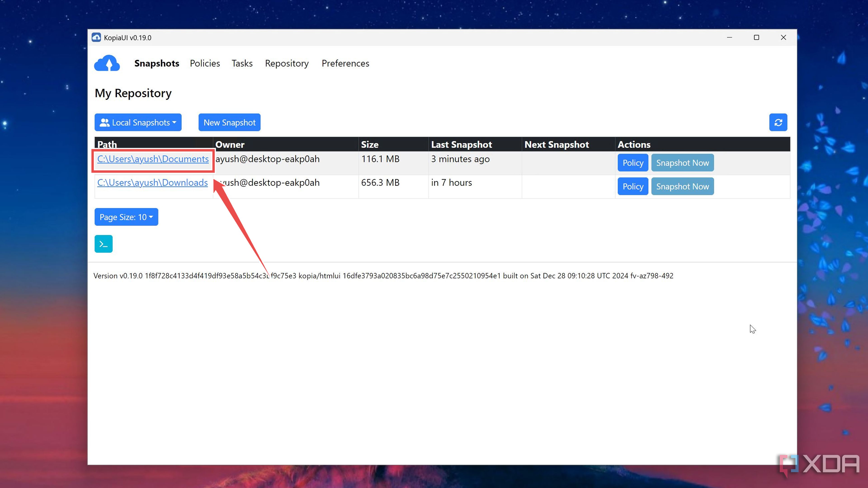Create a New Snapshot
Viewport: 868px width, 488px height.
pyautogui.click(x=229, y=122)
